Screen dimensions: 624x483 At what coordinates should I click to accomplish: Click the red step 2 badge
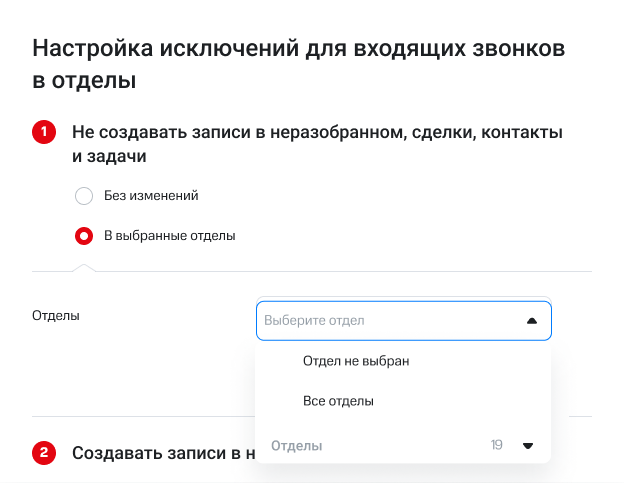click(x=44, y=453)
